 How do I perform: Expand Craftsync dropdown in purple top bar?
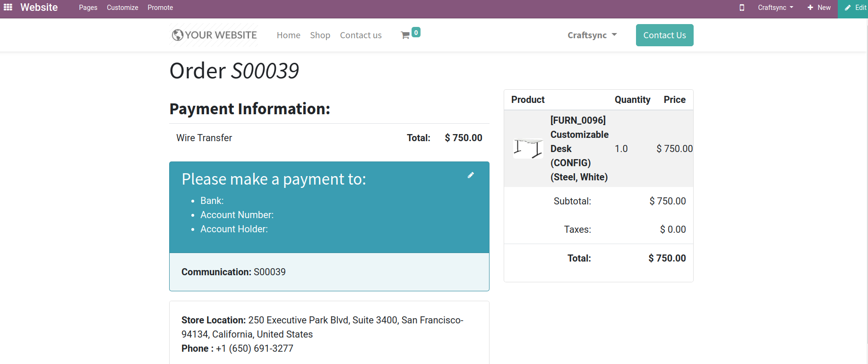click(775, 8)
